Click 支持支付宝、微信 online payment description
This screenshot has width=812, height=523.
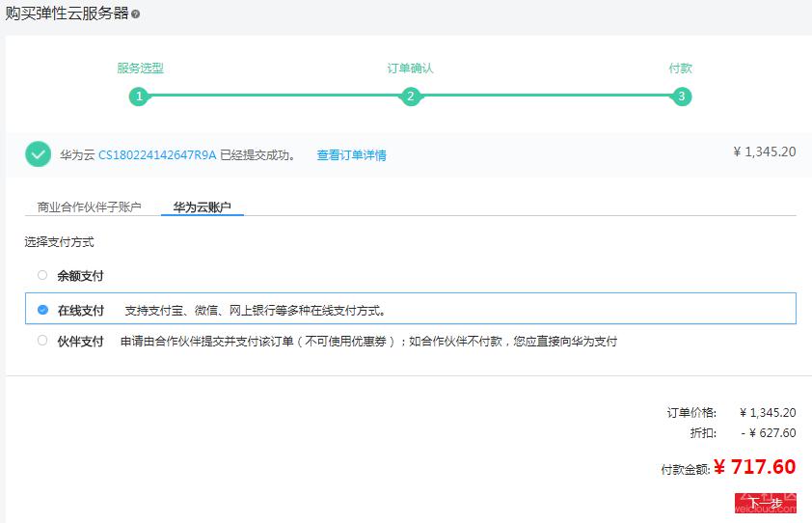[256, 311]
